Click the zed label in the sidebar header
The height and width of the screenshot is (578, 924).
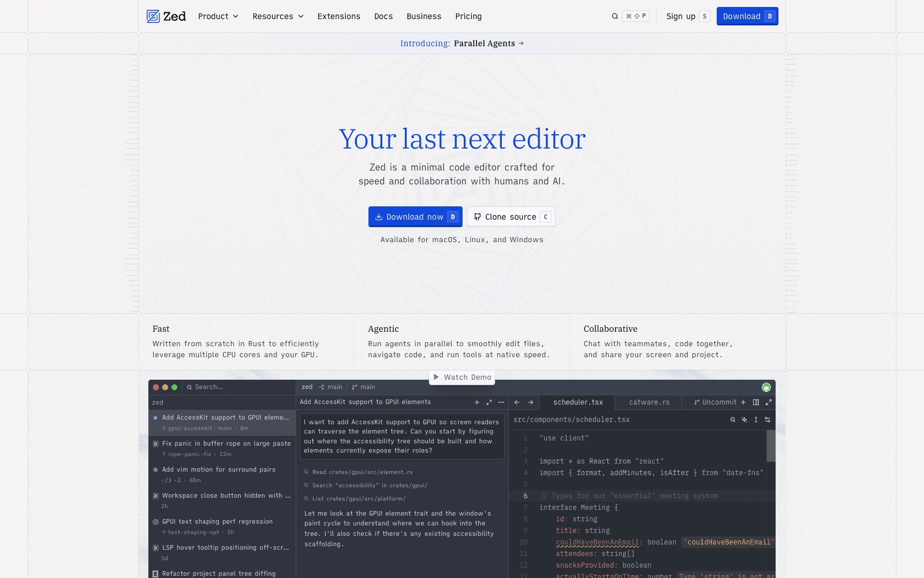click(158, 403)
